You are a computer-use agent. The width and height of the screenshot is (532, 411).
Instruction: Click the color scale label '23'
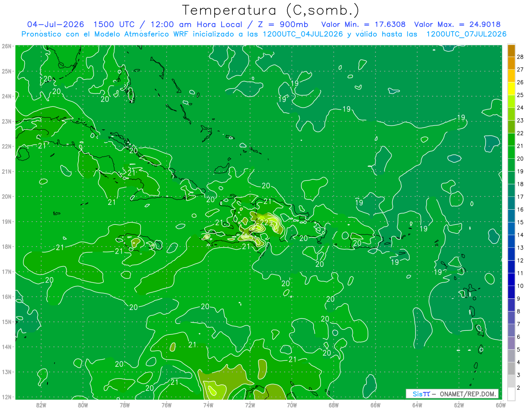coord(521,120)
